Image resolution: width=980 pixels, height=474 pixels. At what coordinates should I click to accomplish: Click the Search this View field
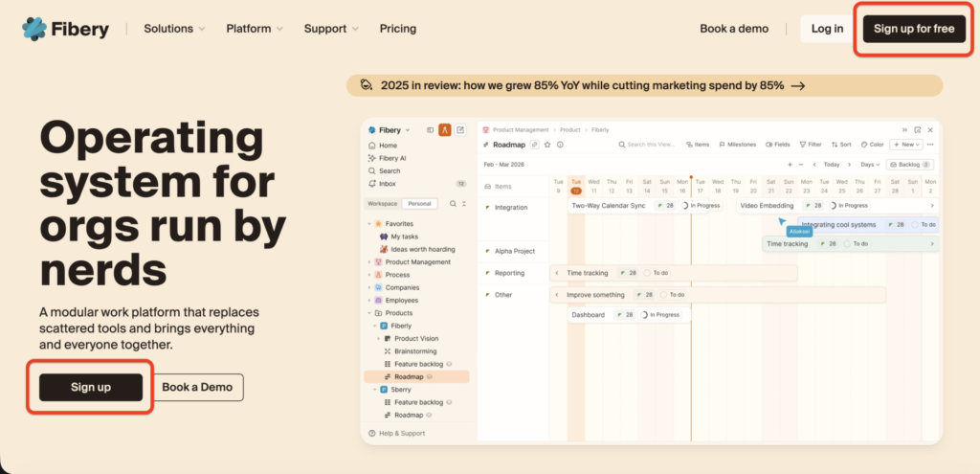(647, 145)
